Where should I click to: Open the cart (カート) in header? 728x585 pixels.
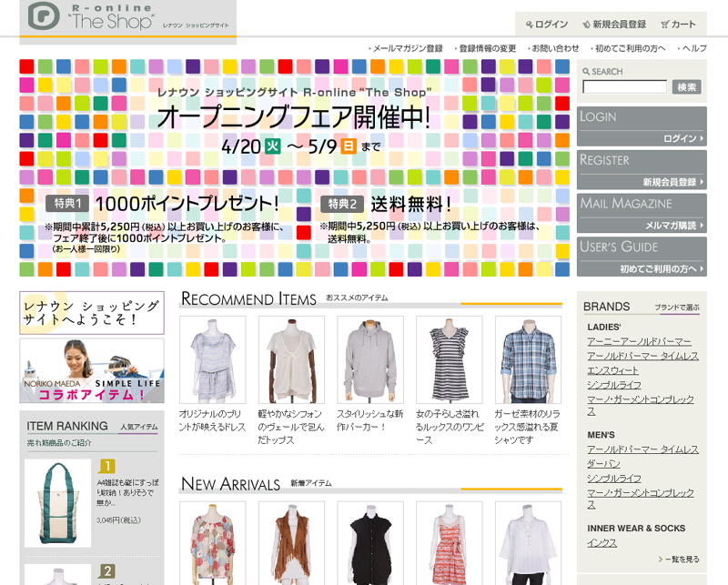tap(679, 25)
